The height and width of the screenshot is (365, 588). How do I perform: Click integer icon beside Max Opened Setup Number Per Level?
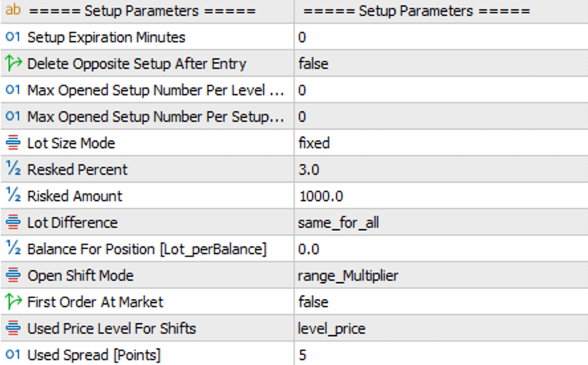13,89
